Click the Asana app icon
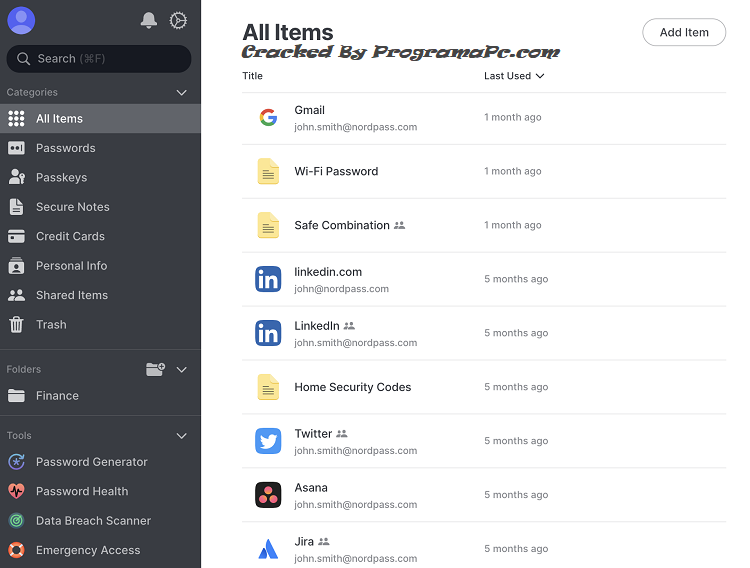 click(x=268, y=495)
